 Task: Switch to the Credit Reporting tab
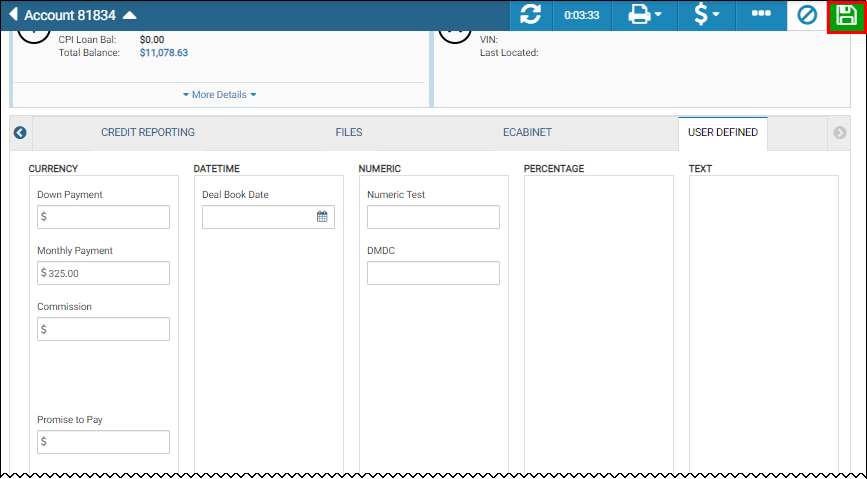148,133
